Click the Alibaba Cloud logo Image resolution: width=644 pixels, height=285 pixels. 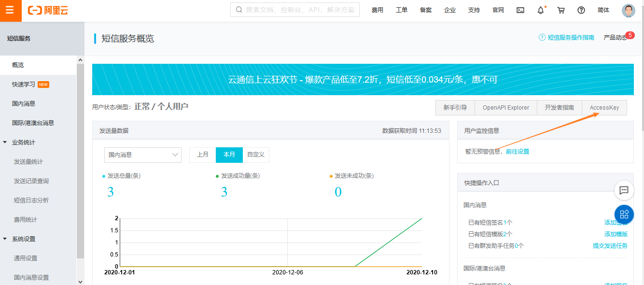pos(48,10)
